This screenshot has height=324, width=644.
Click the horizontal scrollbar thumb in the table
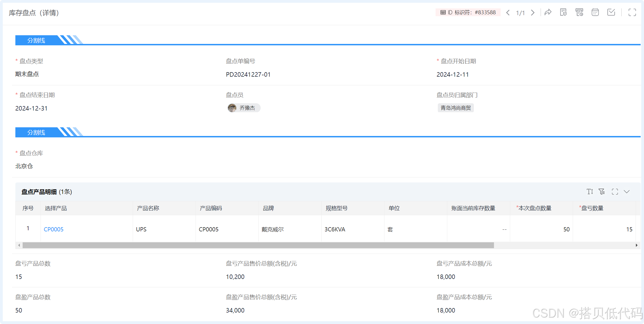[x=258, y=245]
